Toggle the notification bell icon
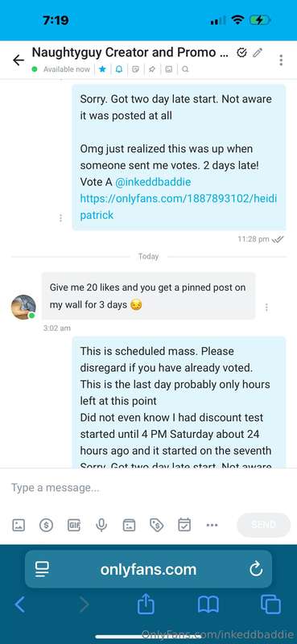Image resolution: width=297 pixels, height=644 pixels. tap(118, 69)
